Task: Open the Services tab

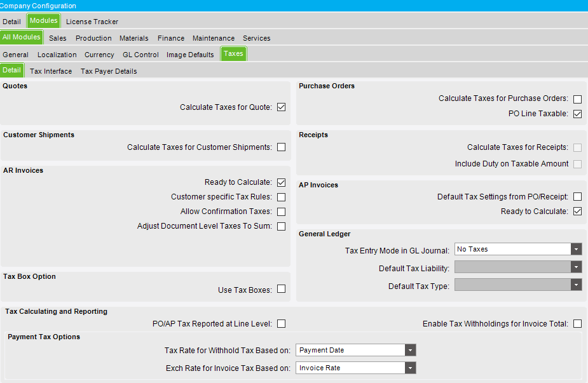Action: click(x=257, y=38)
